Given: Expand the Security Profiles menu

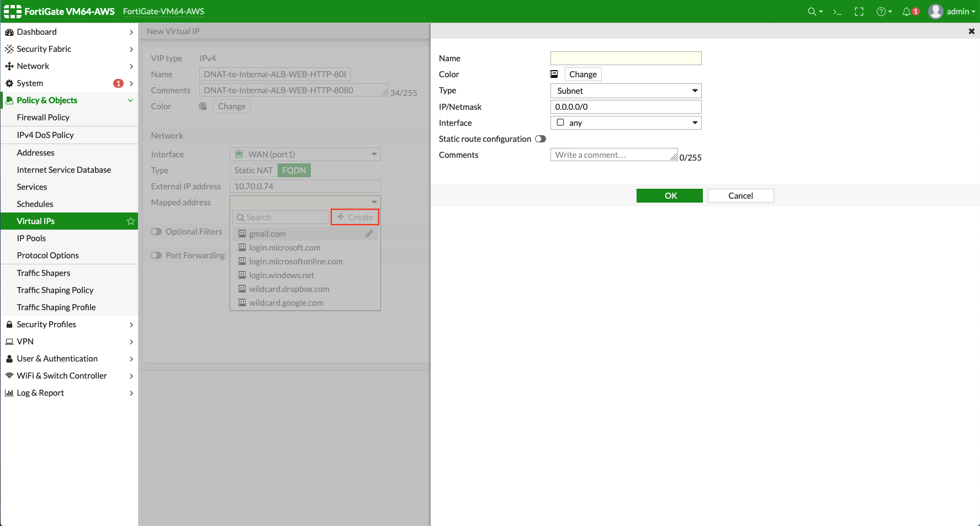Looking at the screenshot, I should coord(69,325).
